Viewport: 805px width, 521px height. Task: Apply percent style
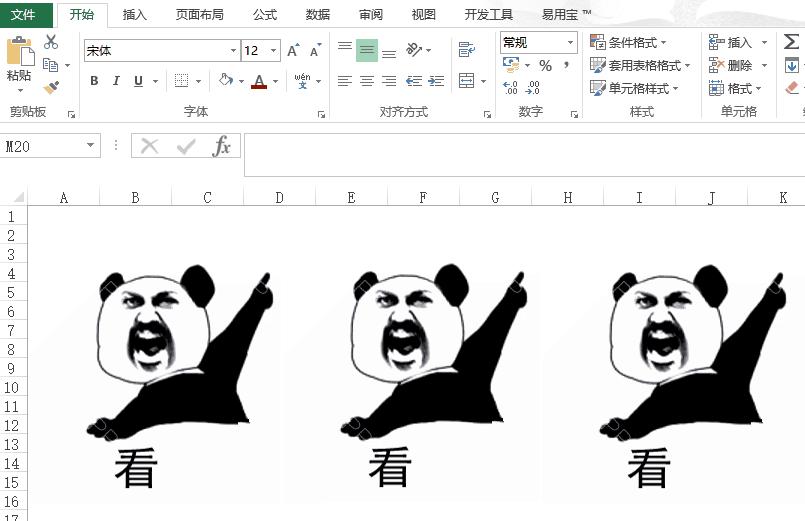545,65
